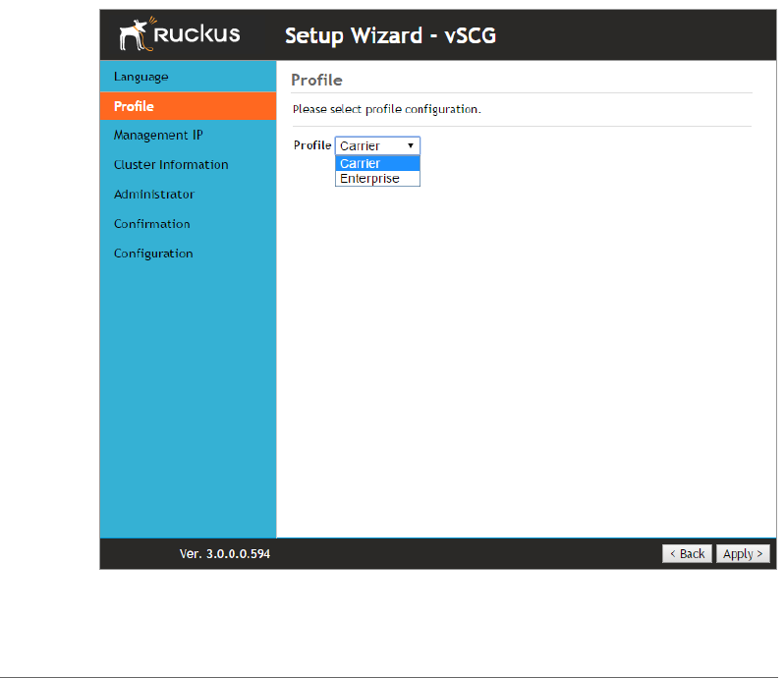
Task: Click the Back button
Action: 687,553
